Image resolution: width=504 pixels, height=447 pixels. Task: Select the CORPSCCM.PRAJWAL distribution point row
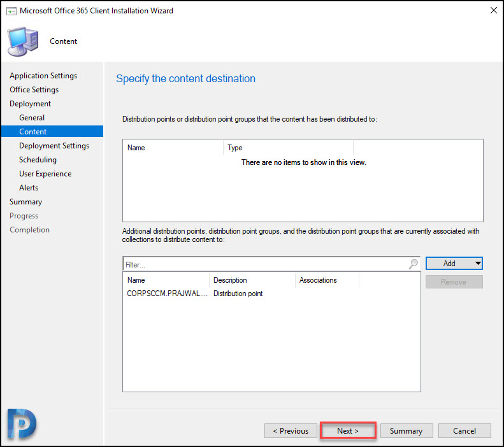pyautogui.click(x=271, y=294)
